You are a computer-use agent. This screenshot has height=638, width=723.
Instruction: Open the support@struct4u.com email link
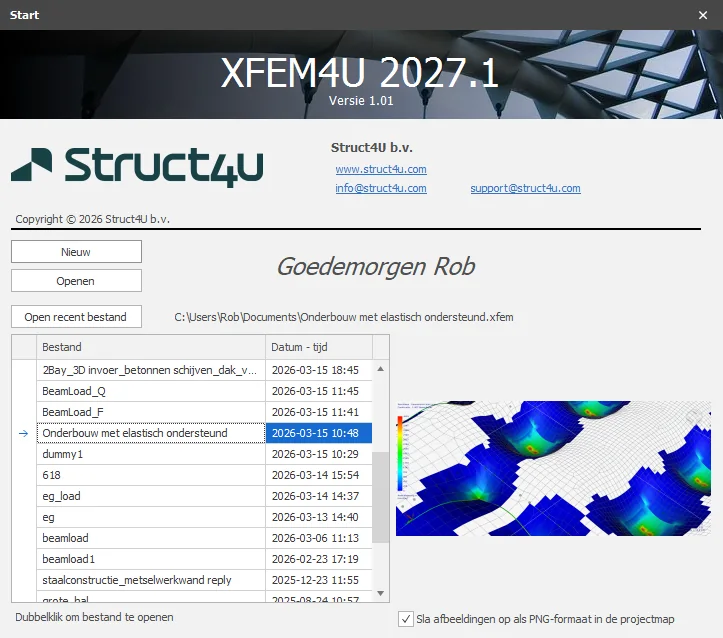[x=525, y=188]
